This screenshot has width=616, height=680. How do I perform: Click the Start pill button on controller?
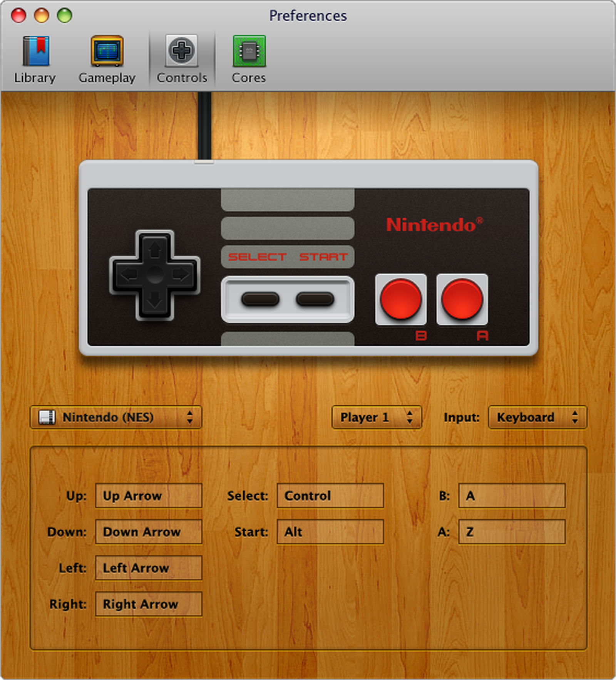pos(315,299)
